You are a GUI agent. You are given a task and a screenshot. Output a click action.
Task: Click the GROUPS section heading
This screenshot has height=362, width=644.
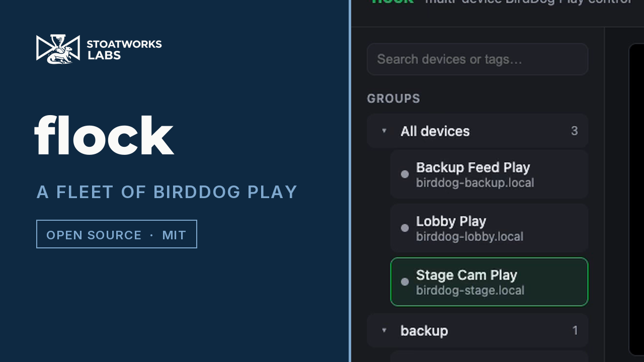pyautogui.click(x=393, y=99)
